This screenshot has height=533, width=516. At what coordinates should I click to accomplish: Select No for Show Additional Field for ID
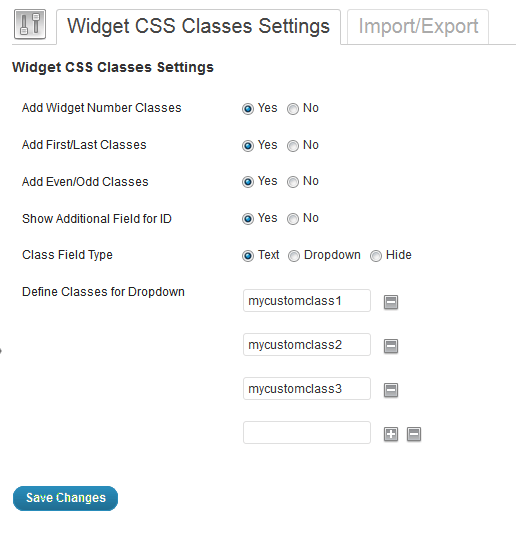pos(293,219)
